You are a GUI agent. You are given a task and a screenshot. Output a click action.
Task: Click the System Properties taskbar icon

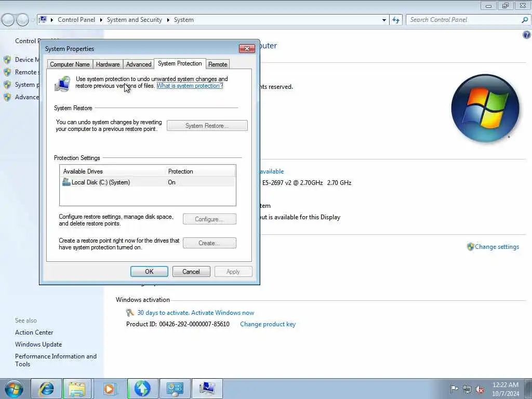point(207,389)
